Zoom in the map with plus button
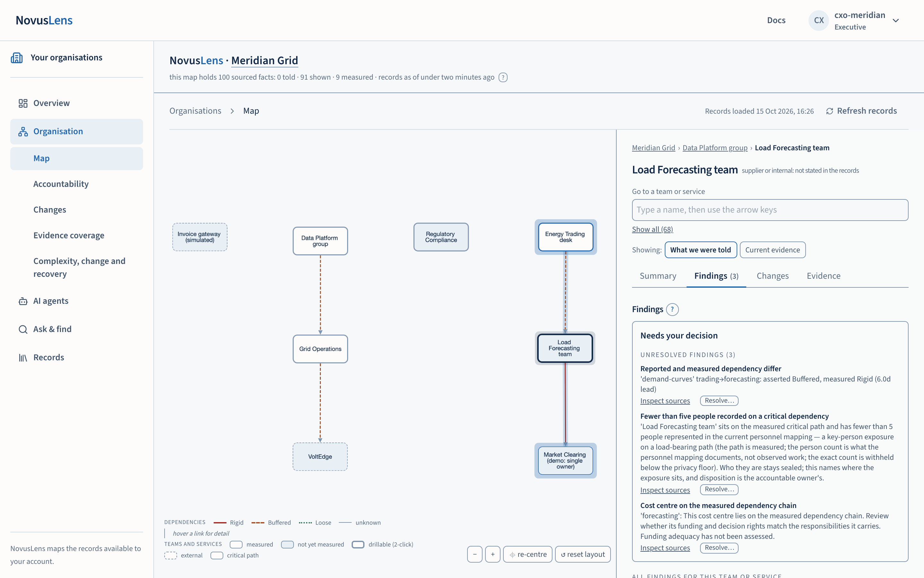 pyautogui.click(x=492, y=554)
